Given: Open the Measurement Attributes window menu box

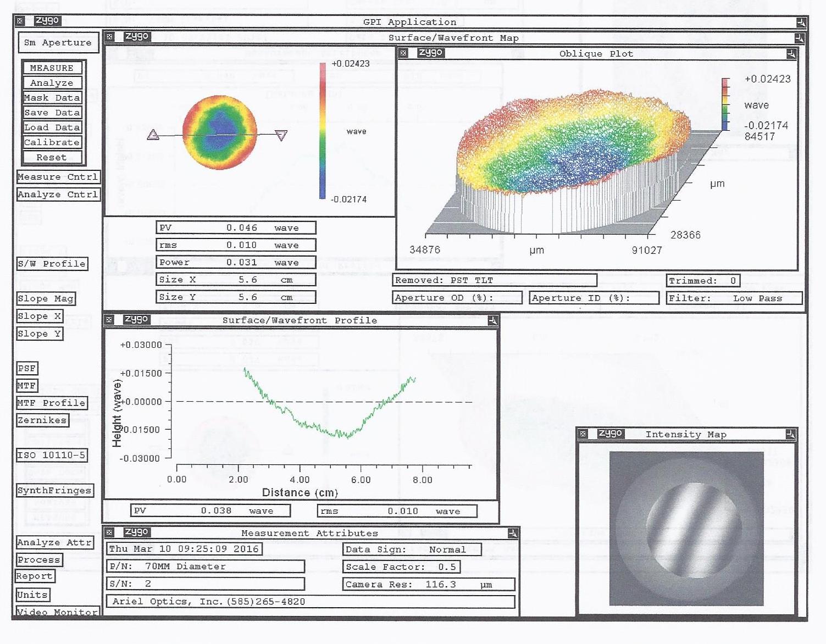Looking at the screenshot, I should pos(109,532).
